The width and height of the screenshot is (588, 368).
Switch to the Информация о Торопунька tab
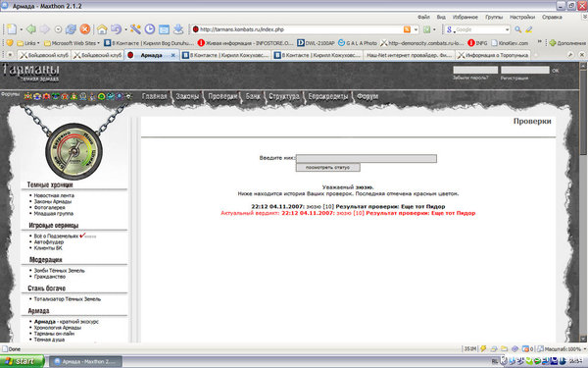tap(493, 55)
